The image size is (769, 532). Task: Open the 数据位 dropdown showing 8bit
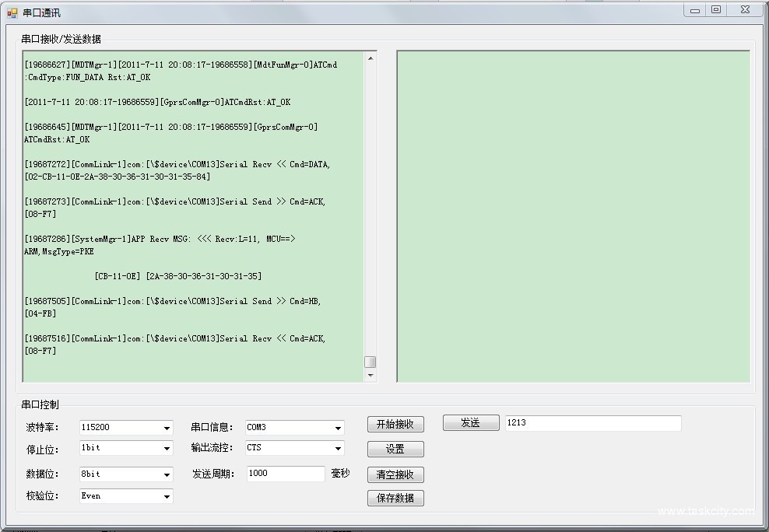tap(167, 474)
